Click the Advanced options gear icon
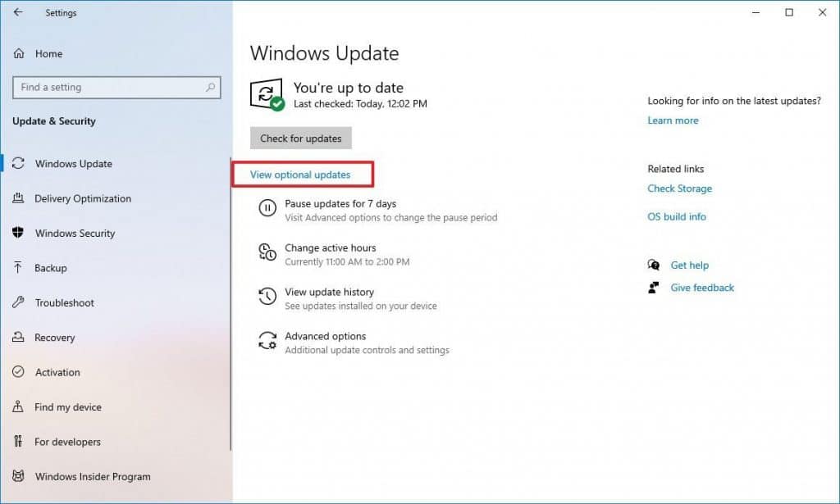 click(267, 341)
